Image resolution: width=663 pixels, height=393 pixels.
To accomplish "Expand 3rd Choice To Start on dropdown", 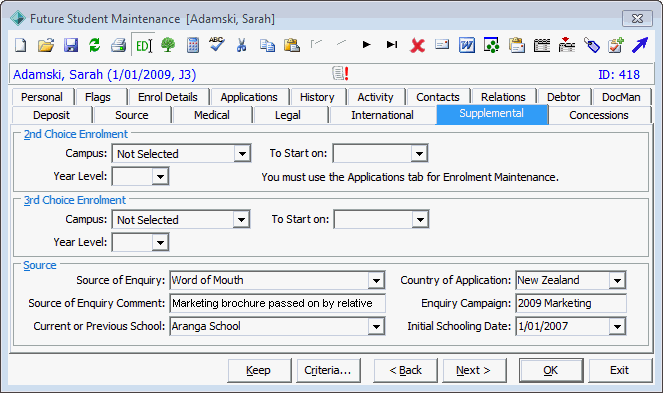I will point(420,220).
